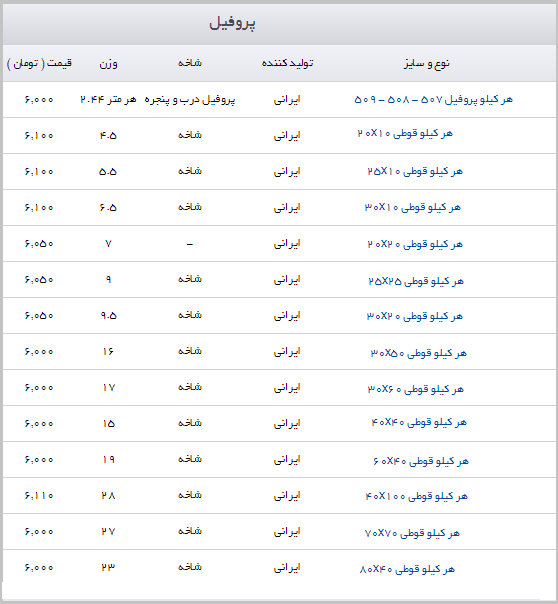Select weight ۵.۵ in the 25X10 row

[x=108, y=172]
